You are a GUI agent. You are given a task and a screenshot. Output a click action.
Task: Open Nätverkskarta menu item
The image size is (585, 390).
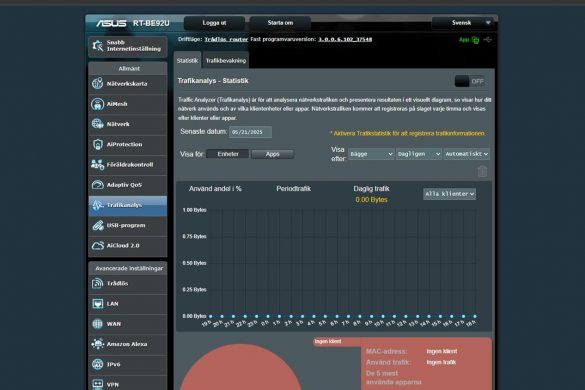128,84
